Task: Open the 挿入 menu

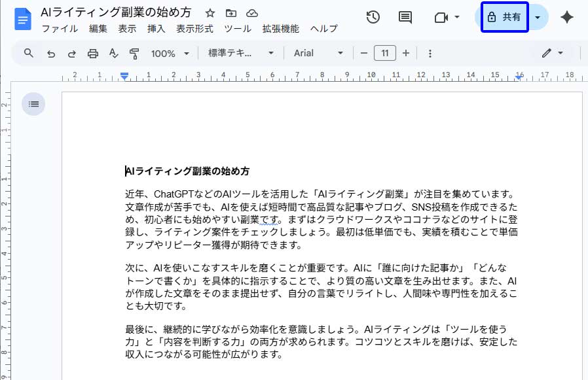Action: pyautogui.click(x=156, y=28)
